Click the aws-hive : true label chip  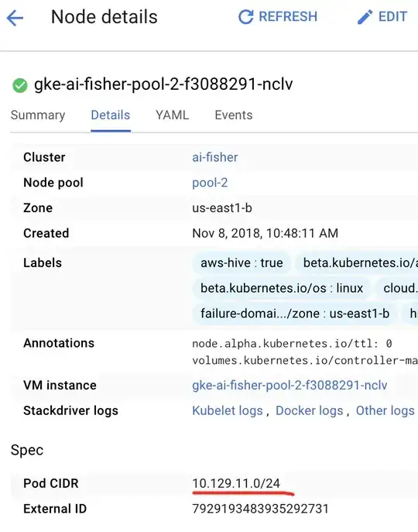pyautogui.click(x=242, y=263)
